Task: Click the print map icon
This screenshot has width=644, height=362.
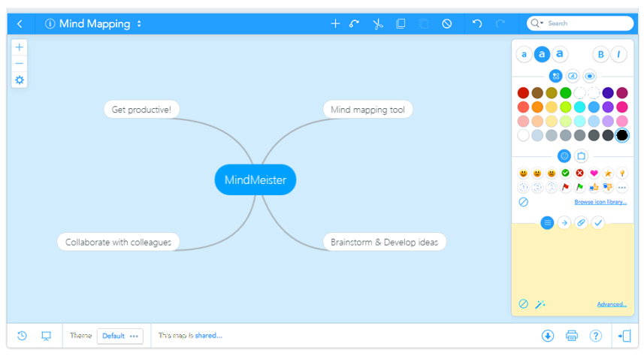Action: click(x=572, y=336)
